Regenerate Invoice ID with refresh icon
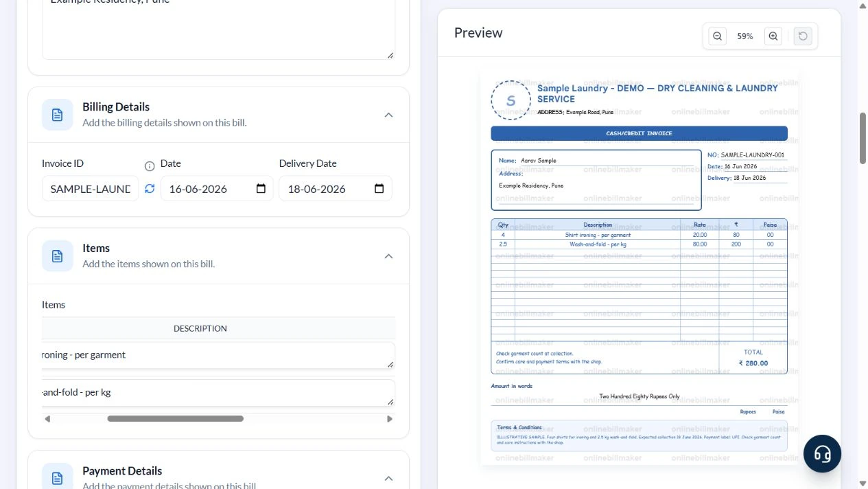This screenshot has height=489, width=868. click(150, 188)
